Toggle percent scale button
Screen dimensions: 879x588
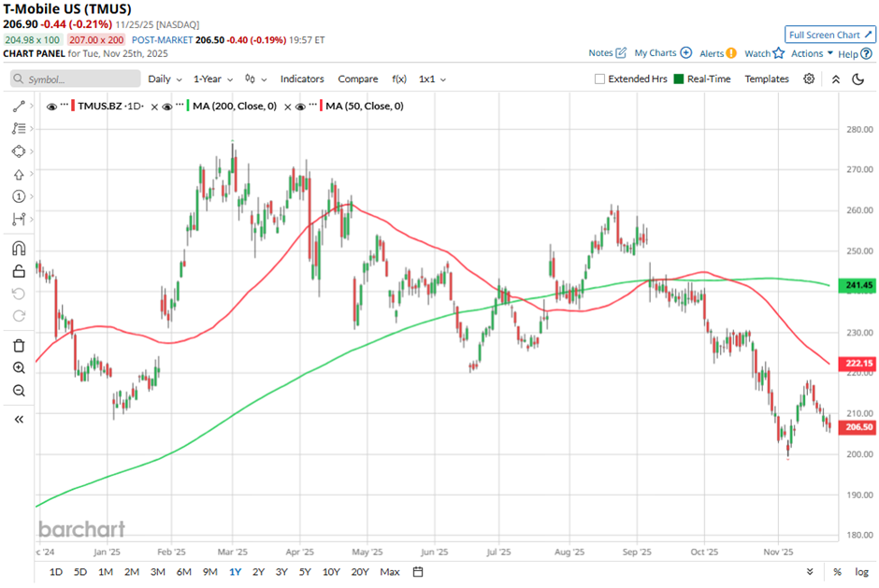837,572
